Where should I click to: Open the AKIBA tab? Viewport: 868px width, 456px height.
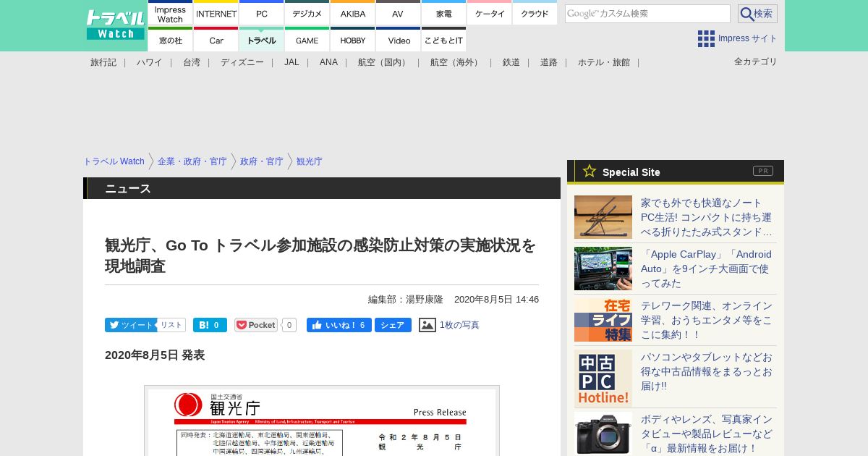(353, 13)
